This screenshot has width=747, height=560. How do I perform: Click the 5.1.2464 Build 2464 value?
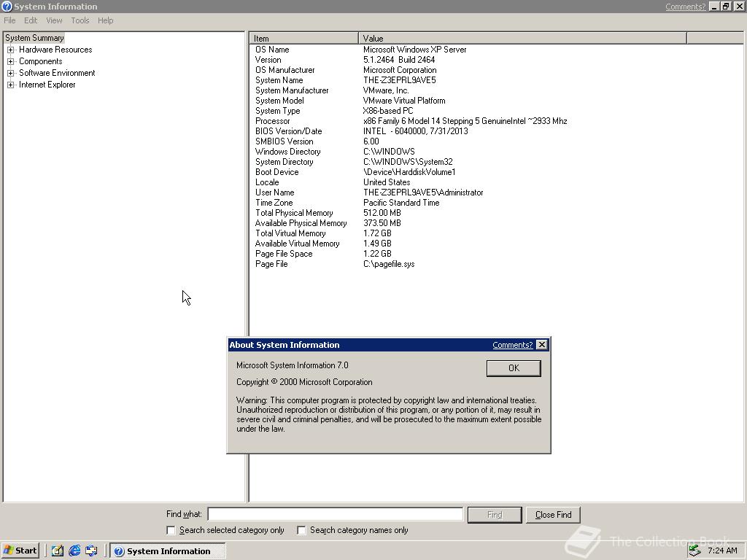point(399,60)
